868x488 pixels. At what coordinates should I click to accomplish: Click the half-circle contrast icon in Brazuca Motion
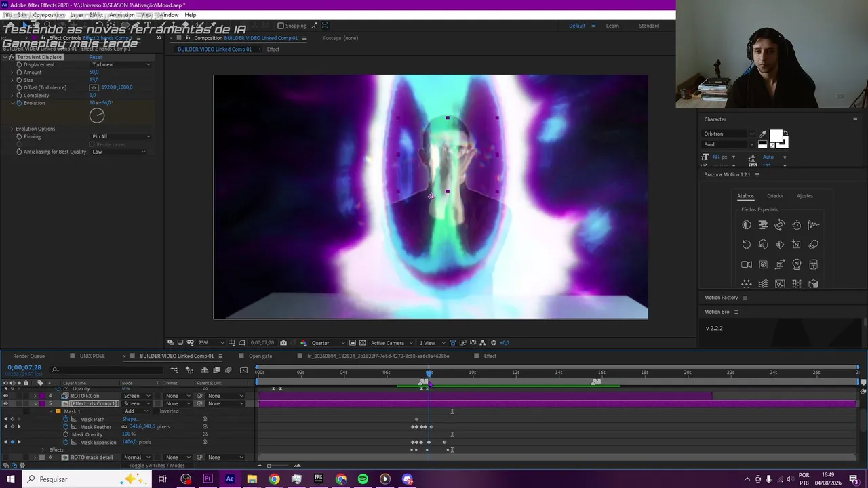[x=747, y=225]
